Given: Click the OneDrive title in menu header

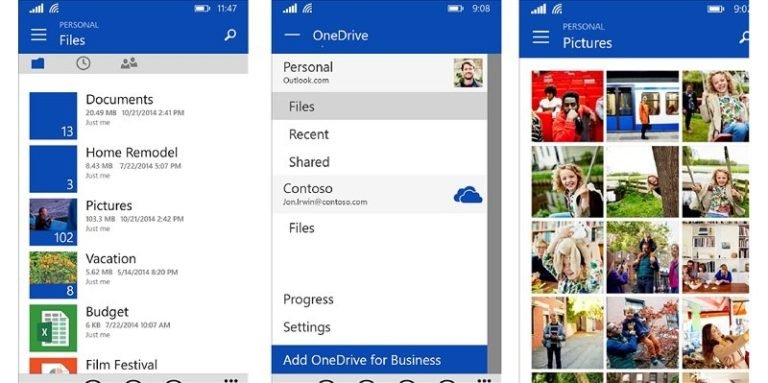Looking at the screenshot, I should [340, 35].
